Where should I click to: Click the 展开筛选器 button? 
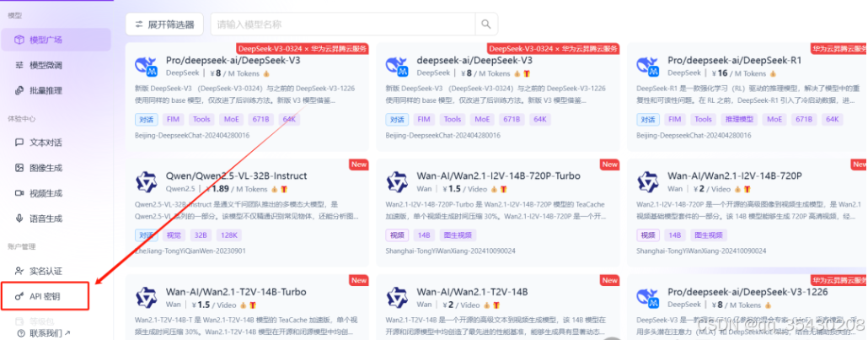(x=164, y=24)
